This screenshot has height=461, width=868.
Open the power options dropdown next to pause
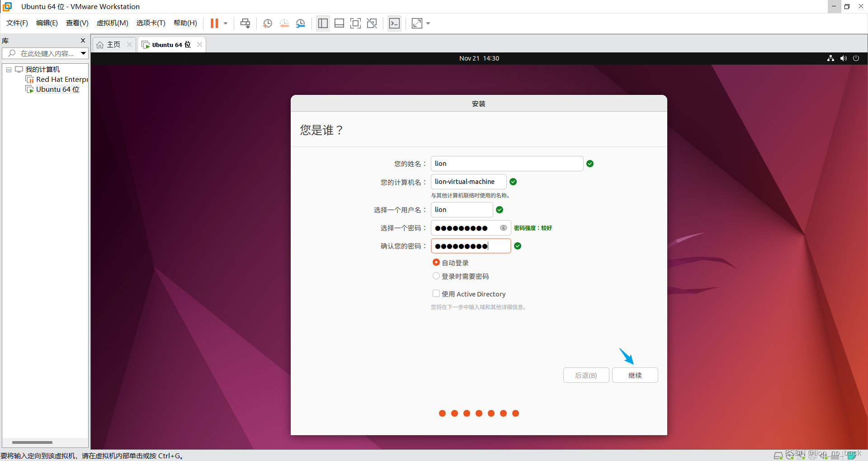coord(226,24)
